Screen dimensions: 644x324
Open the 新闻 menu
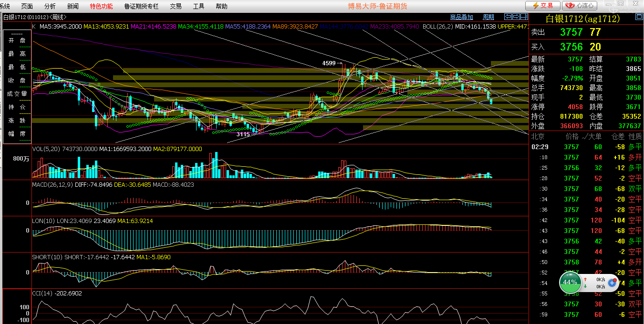pos(73,6)
